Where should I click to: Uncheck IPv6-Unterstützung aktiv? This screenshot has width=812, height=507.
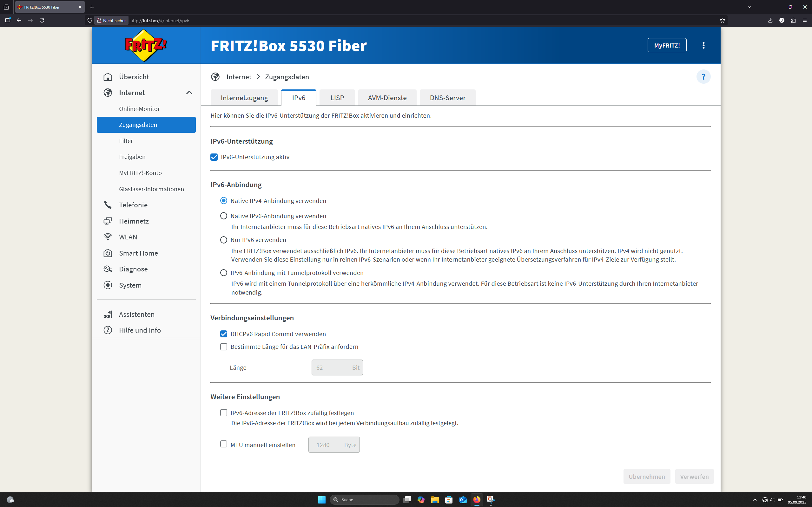click(214, 157)
